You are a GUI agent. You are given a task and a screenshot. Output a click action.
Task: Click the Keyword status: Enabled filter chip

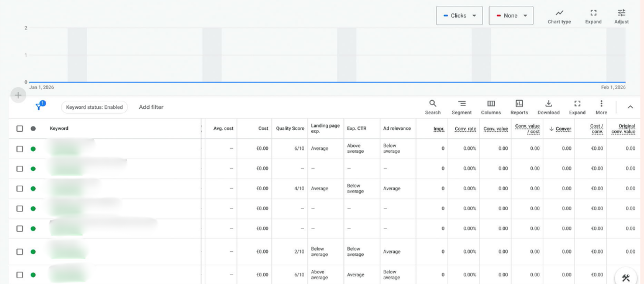click(94, 107)
